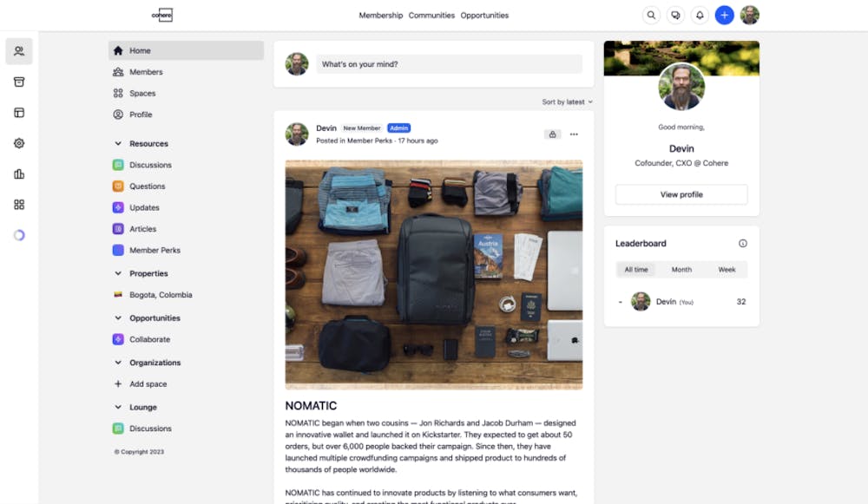The width and height of the screenshot is (868, 504).
Task: Open the search icon in the header
Action: pyautogui.click(x=651, y=15)
